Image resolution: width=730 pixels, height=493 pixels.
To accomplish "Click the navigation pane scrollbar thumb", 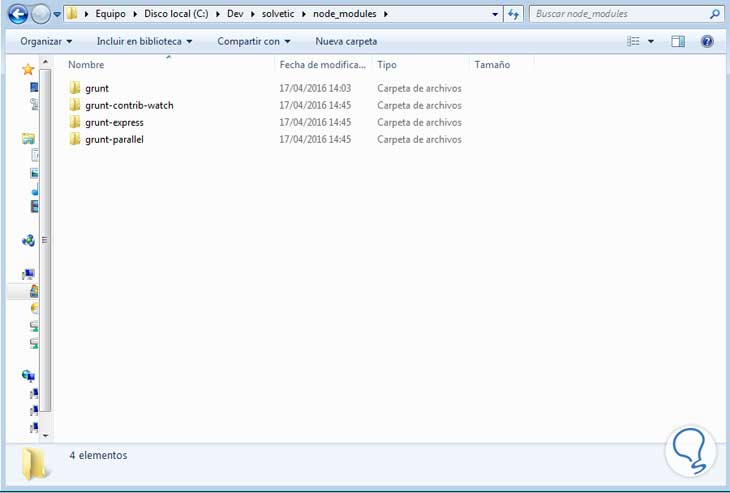I will click(x=45, y=240).
